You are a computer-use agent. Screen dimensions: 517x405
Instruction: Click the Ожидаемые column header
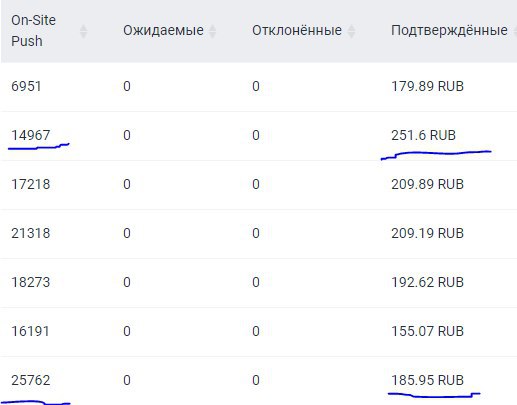163,31
